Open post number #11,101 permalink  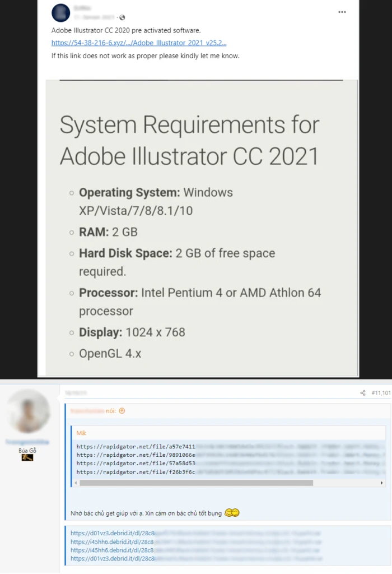click(x=381, y=393)
